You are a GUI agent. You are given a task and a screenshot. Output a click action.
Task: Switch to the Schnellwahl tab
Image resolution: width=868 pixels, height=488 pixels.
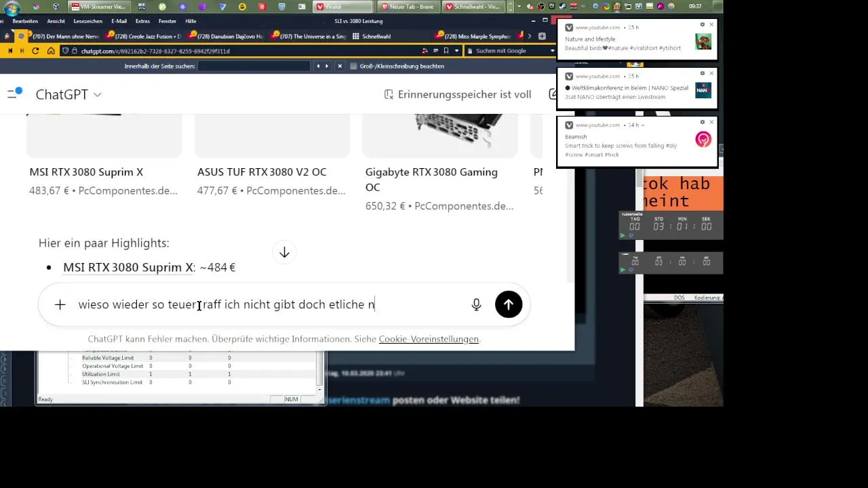pyautogui.click(x=391, y=36)
